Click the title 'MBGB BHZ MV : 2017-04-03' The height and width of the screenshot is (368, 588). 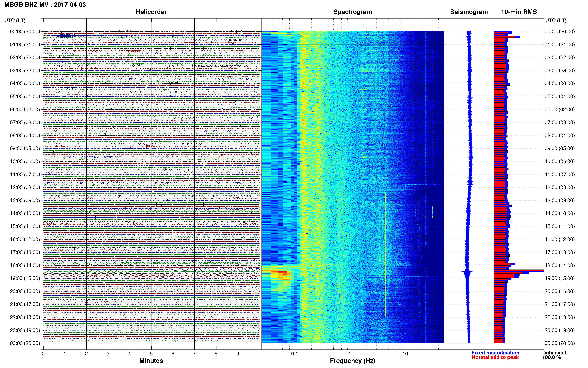tap(45, 5)
